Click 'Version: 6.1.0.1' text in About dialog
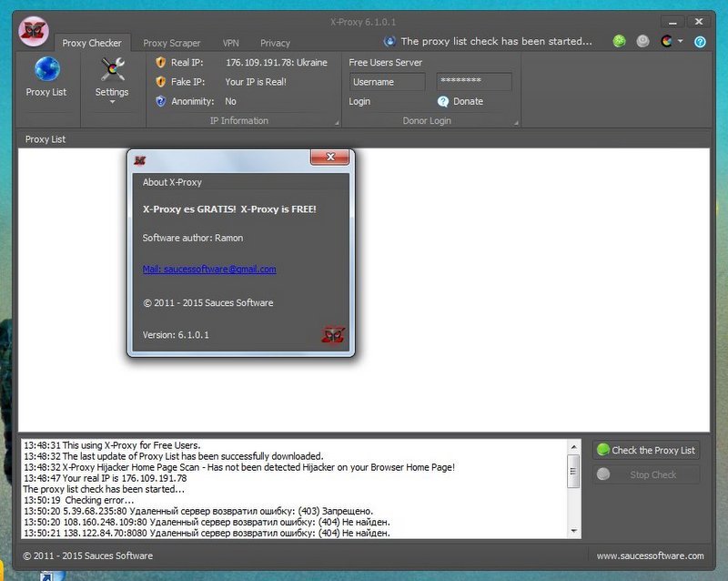728x581 pixels. (x=176, y=334)
